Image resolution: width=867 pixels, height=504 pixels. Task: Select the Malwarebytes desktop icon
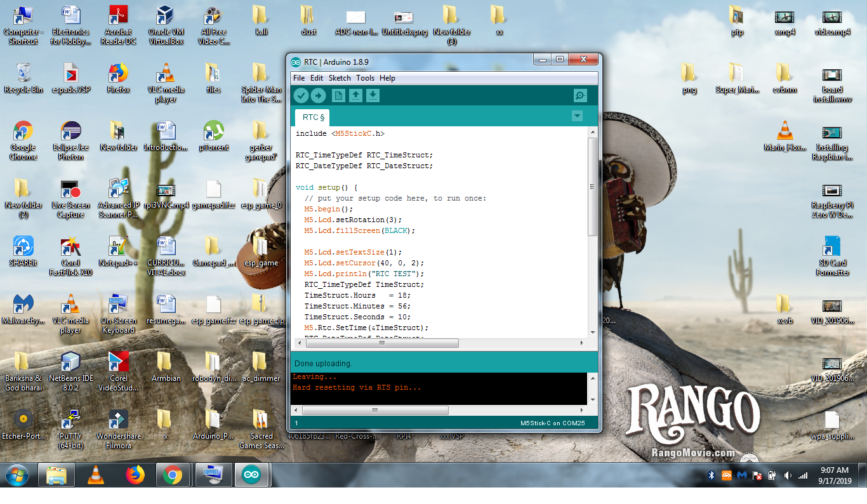pyautogui.click(x=23, y=309)
